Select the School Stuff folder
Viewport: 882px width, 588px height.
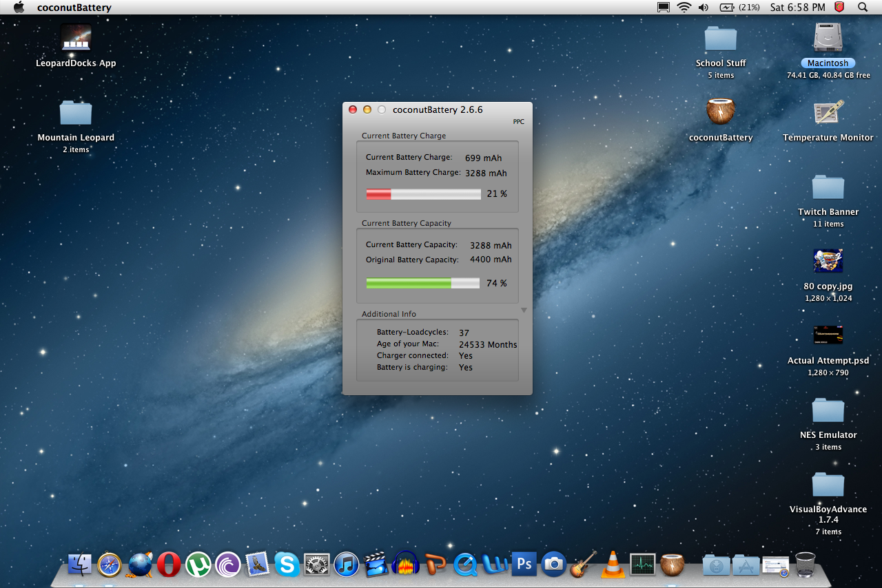721,39
